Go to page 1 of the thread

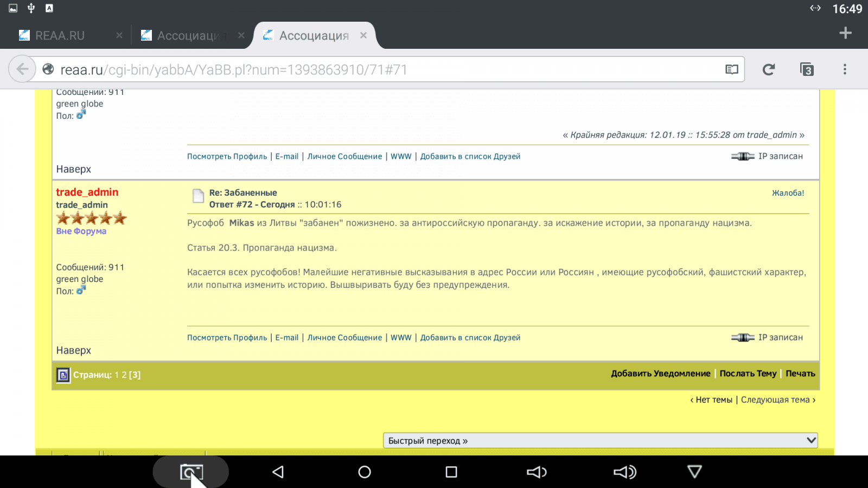pos(117,375)
